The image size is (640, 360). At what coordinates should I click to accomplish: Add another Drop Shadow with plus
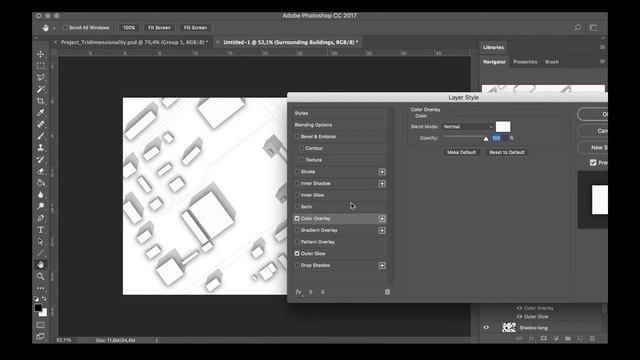[x=382, y=266]
